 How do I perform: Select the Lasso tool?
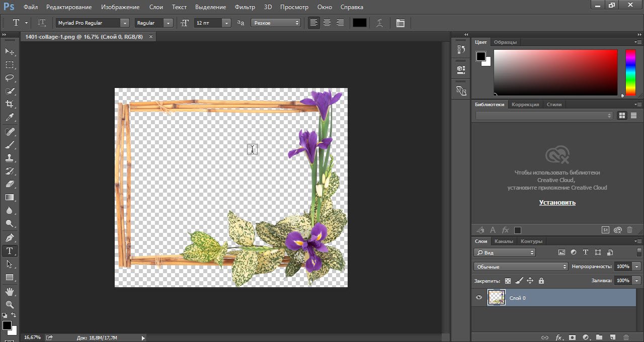[x=10, y=78]
